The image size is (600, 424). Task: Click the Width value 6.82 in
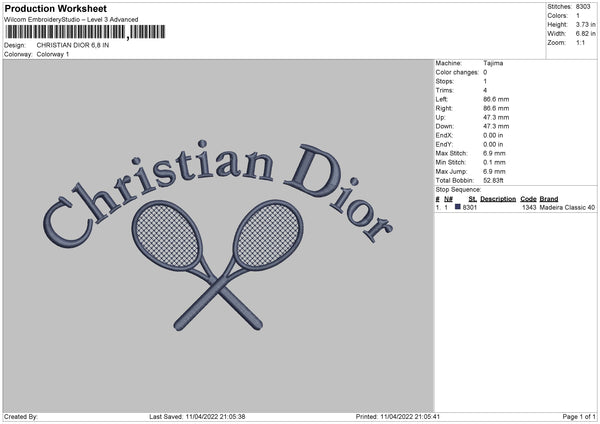tap(585, 34)
